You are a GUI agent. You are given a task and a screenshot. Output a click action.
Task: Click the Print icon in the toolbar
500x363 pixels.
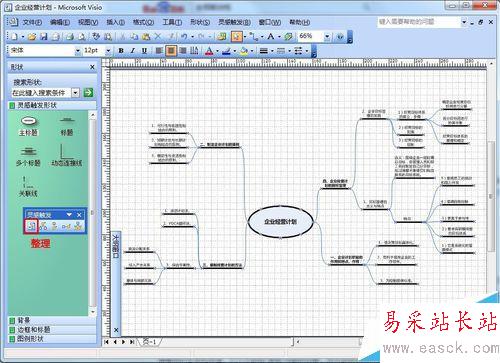tap(70, 36)
